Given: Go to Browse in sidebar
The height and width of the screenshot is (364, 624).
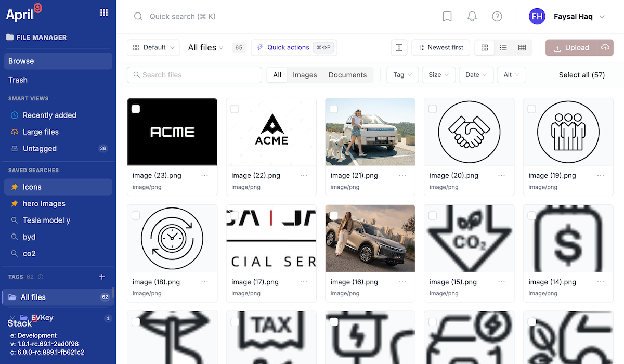Looking at the screenshot, I should (58, 61).
